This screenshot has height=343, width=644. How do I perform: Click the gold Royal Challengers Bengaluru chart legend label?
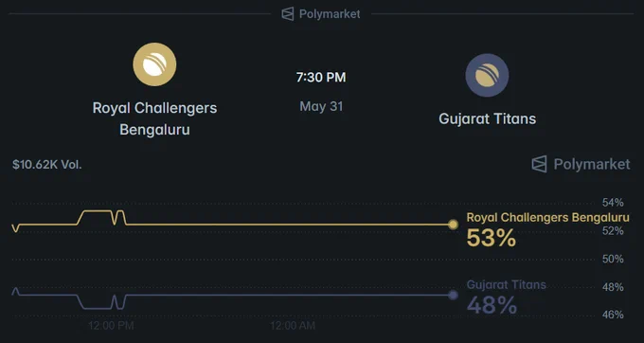pyautogui.click(x=548, y=217)
